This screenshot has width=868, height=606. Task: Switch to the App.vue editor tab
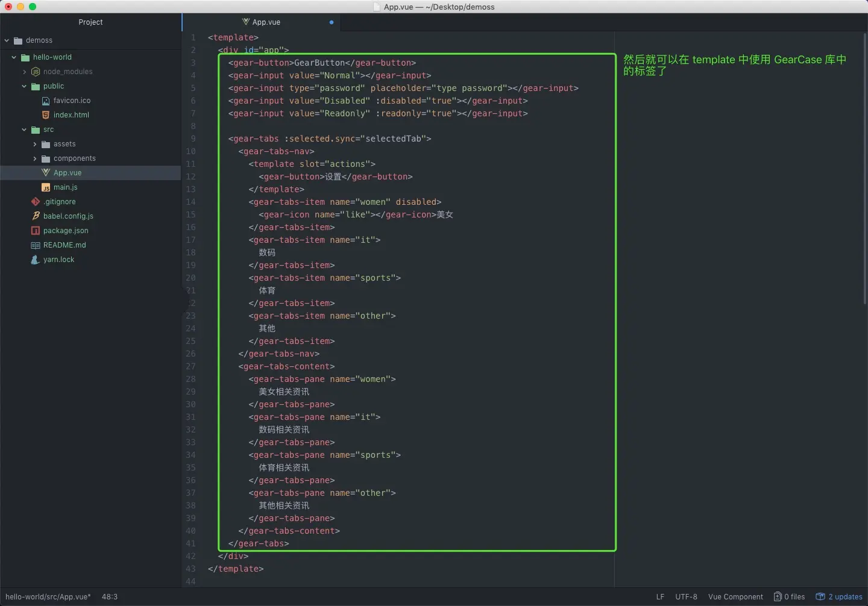tap(262, 22)
